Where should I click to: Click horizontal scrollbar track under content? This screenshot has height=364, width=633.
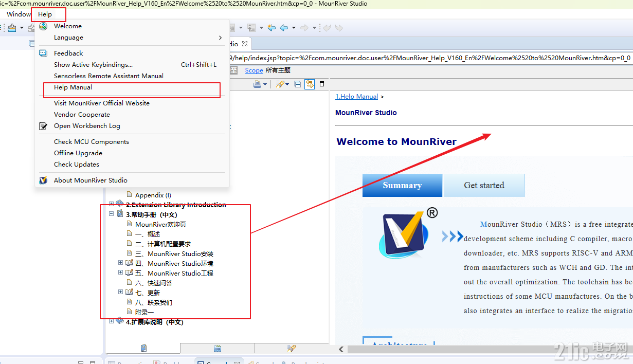[x=490, y=349]
